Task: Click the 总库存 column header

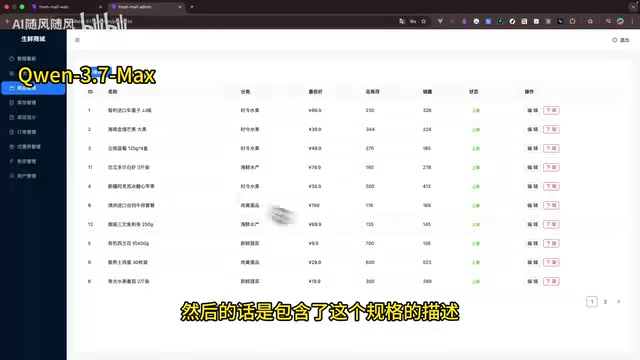Action: click(373, 92)
